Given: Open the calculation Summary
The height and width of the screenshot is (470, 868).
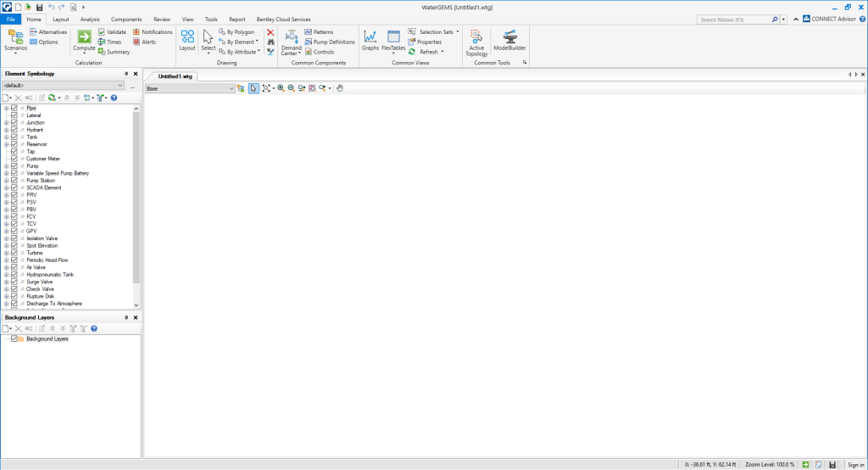Looking at the screenshot, I should (114, 52).
